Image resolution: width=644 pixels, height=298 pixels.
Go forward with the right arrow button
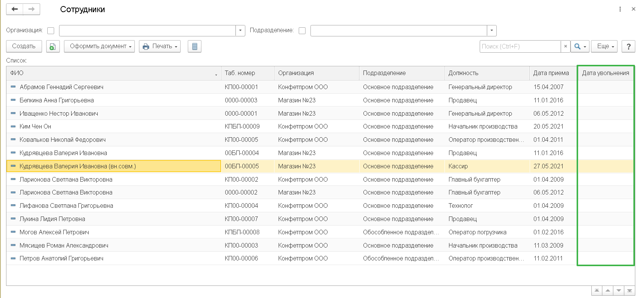32,9
